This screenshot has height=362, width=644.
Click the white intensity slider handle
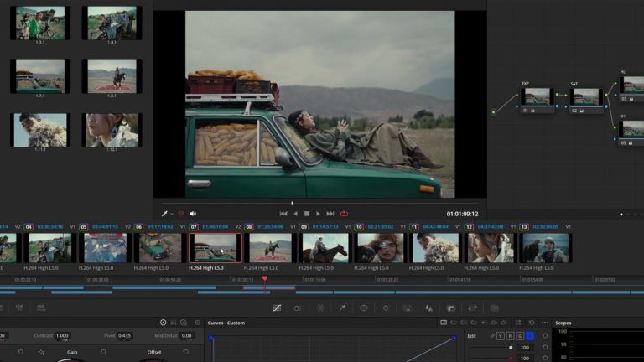(511, 348)
